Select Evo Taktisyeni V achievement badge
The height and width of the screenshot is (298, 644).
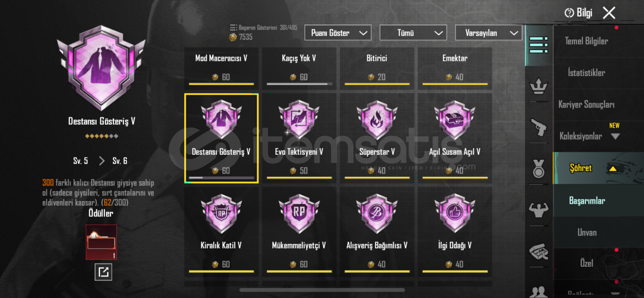click(299, 138)
